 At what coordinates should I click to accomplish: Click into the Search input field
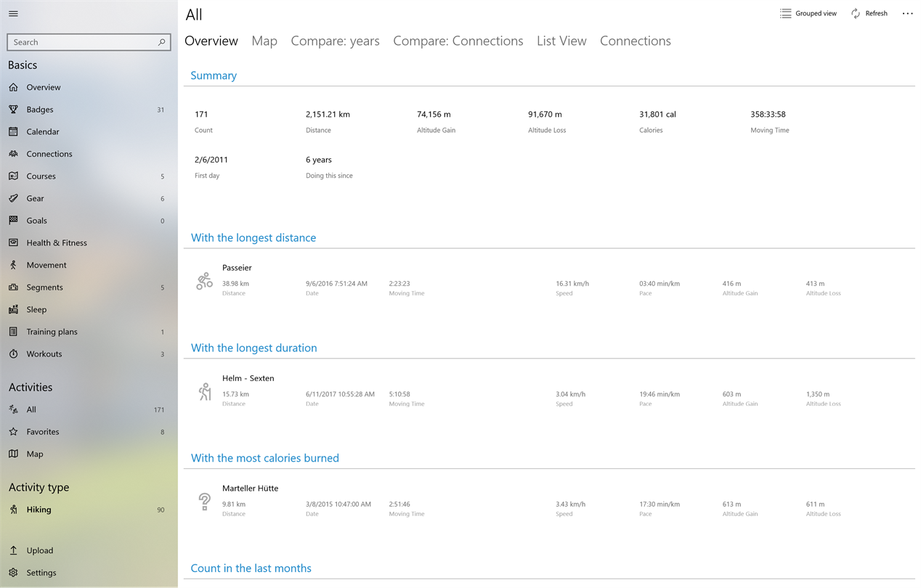click(x=84, y=42)
